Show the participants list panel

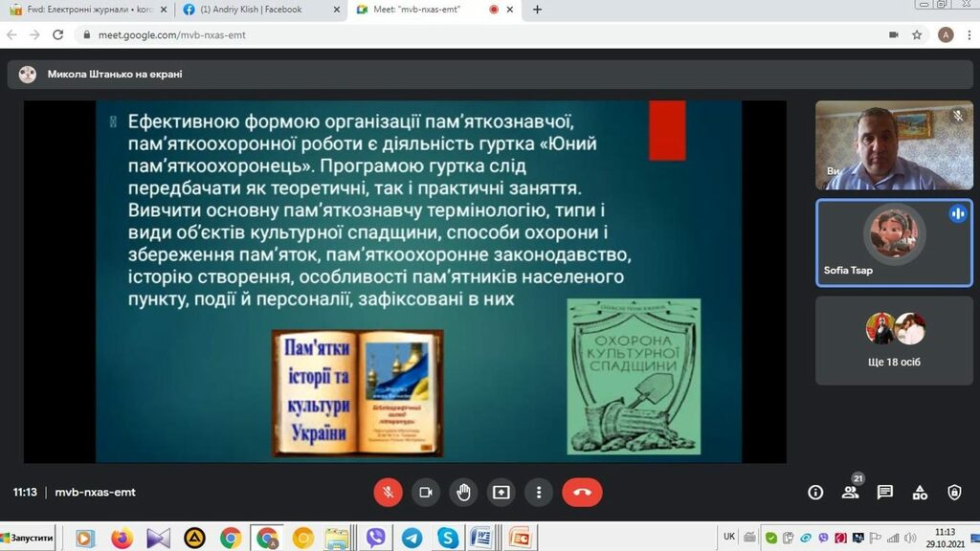tap(850, 493)
